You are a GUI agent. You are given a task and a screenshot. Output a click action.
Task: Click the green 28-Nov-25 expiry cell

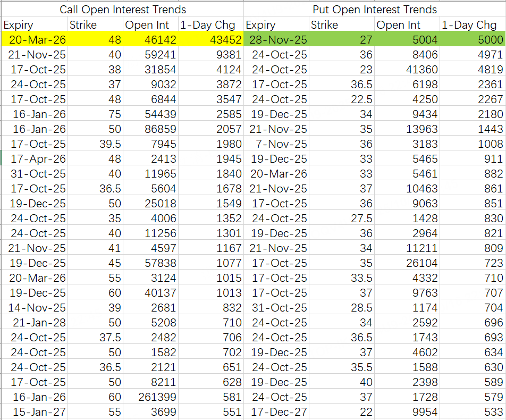tap(276, 39)
